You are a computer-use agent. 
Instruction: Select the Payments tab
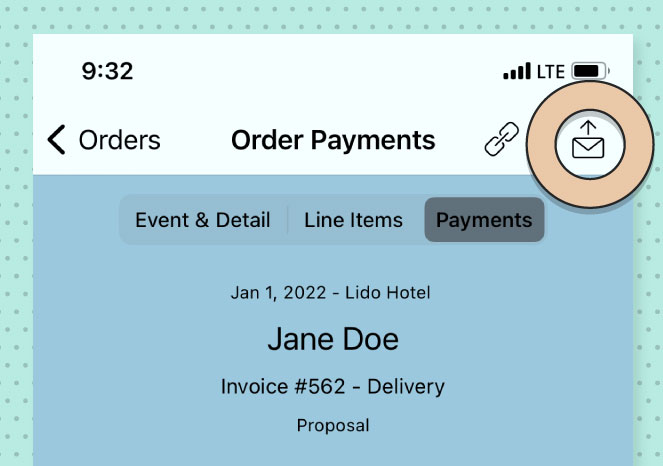tap(484, 220)
